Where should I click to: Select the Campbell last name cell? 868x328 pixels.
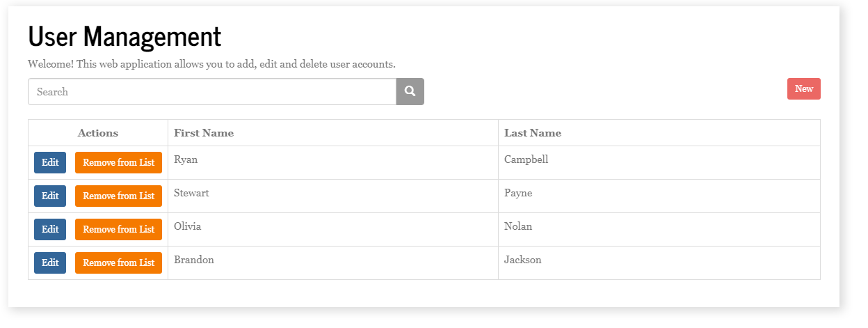526,159
